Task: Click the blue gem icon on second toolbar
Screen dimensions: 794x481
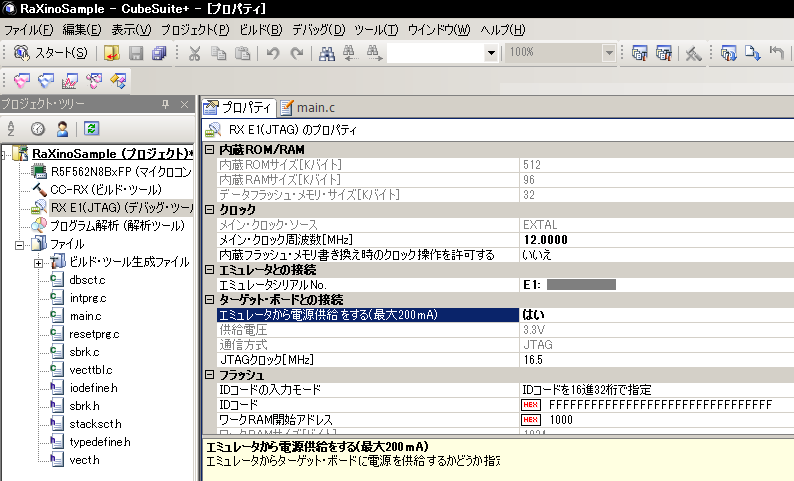Action: click(46, 80)
